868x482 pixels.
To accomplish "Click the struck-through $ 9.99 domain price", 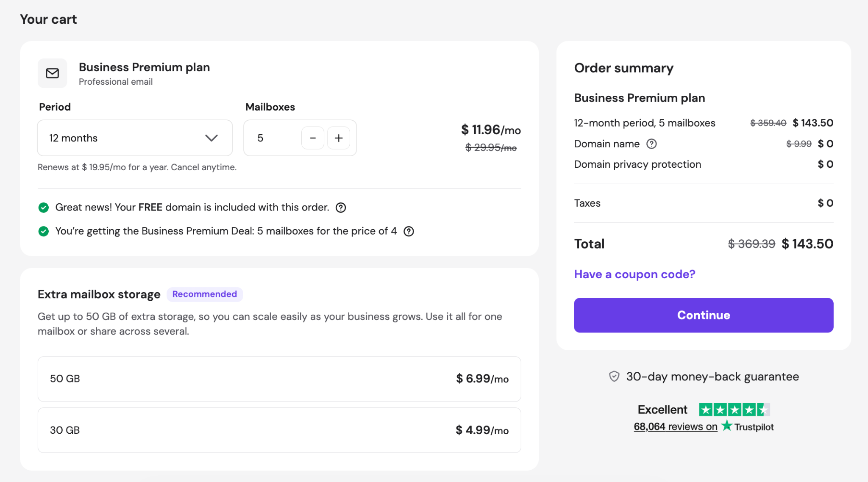I will [799, 144].
